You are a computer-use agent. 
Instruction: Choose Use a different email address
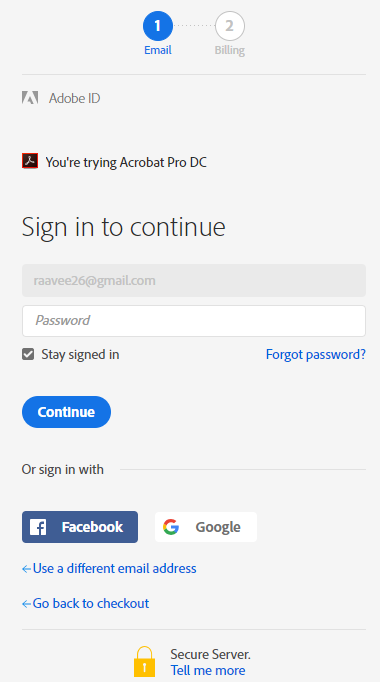pyautogui.click(x=114, y=568)
